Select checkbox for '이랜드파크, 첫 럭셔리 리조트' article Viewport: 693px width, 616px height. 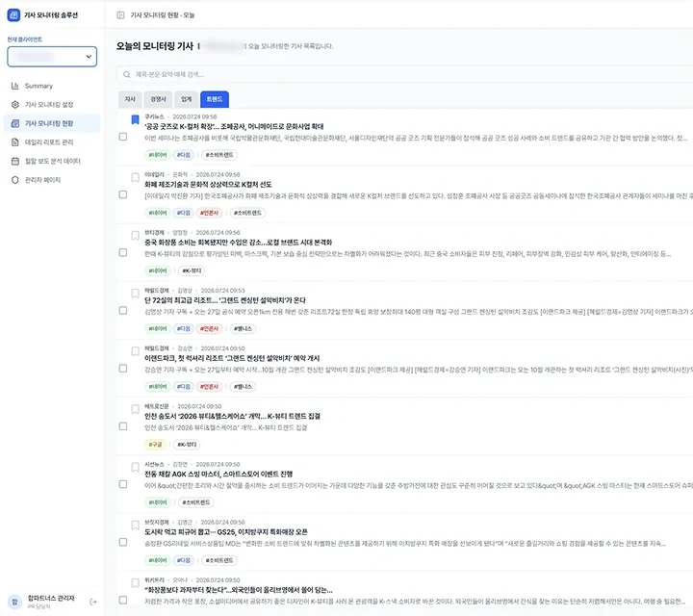coord(123,369)
